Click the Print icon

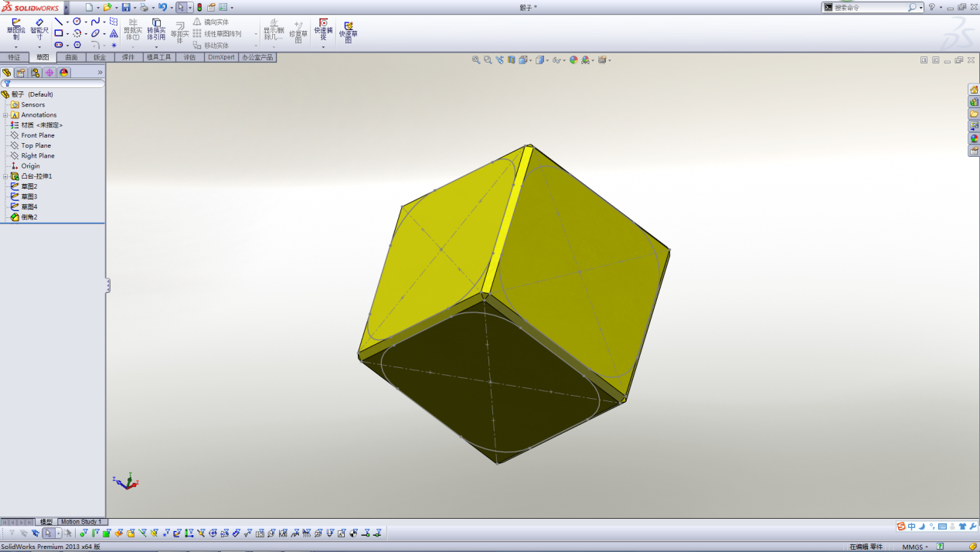pos(144,7)
